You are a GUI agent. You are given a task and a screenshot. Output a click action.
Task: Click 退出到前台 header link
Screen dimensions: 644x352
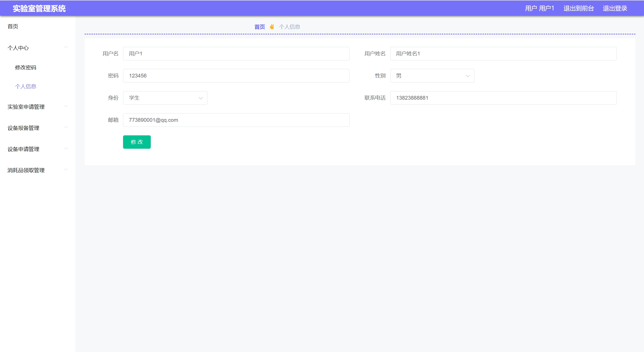pyautogui.click(x=578, y=8)
